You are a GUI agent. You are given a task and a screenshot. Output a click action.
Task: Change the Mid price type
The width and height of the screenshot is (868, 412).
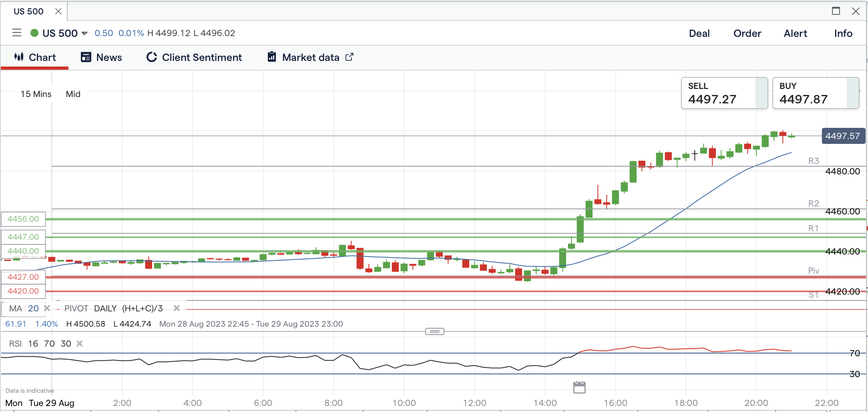[x=73, y=94]
